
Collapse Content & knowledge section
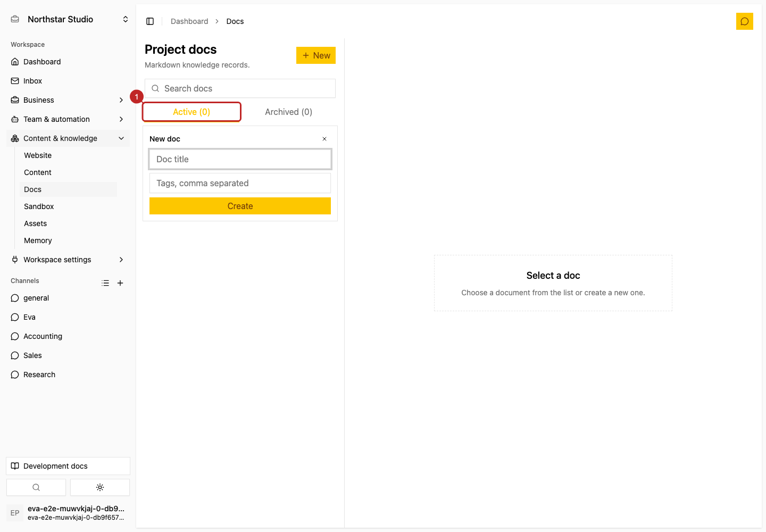coord(68,138)
